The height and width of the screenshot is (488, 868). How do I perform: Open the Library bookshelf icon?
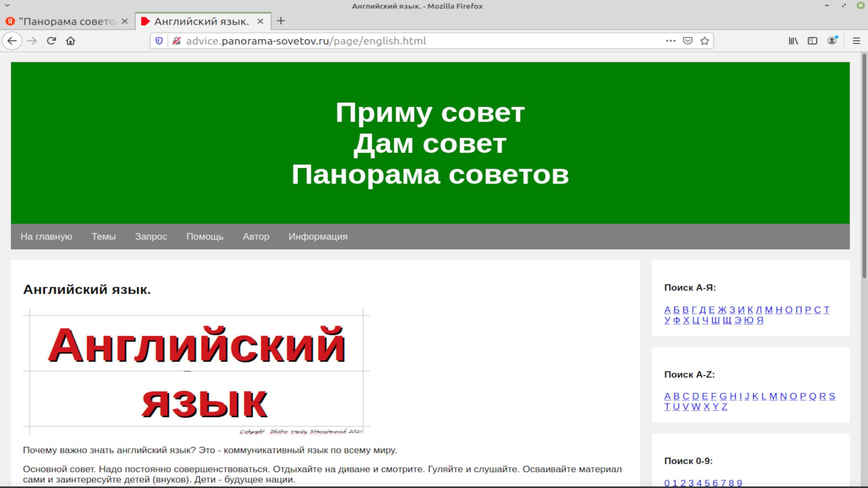(793, 41)
